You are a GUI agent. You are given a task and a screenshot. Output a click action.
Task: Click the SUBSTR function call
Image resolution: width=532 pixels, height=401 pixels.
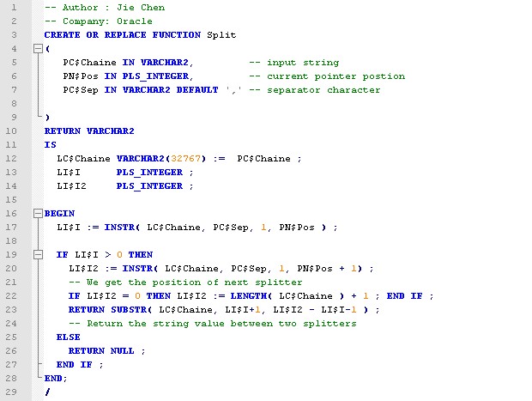tap(129, 310)
